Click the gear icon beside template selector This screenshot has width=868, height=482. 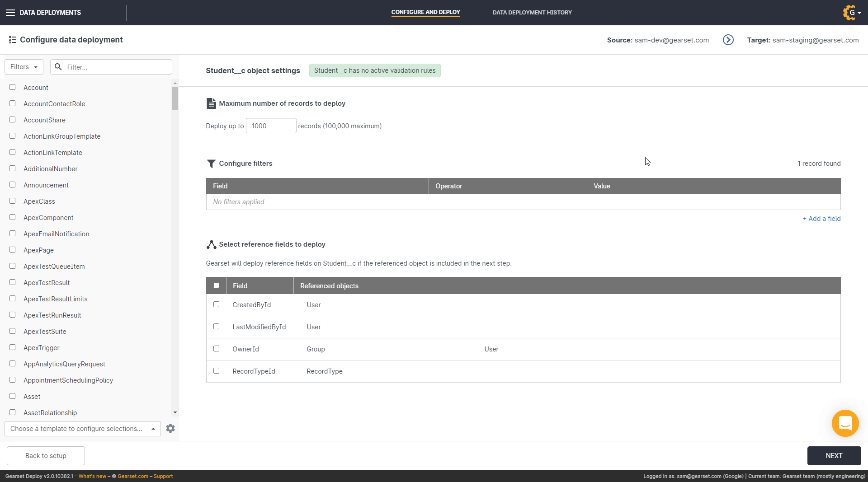[x=170, y=428]
